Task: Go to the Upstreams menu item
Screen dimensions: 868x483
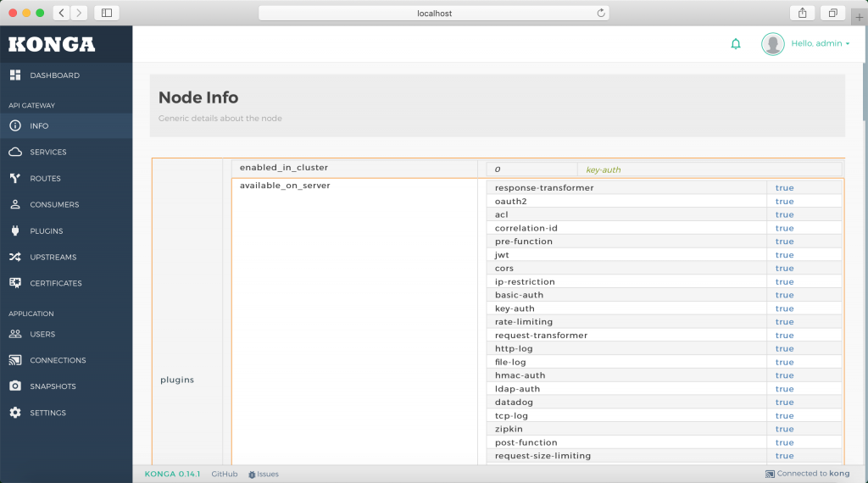Action: [x=66, y=257]
